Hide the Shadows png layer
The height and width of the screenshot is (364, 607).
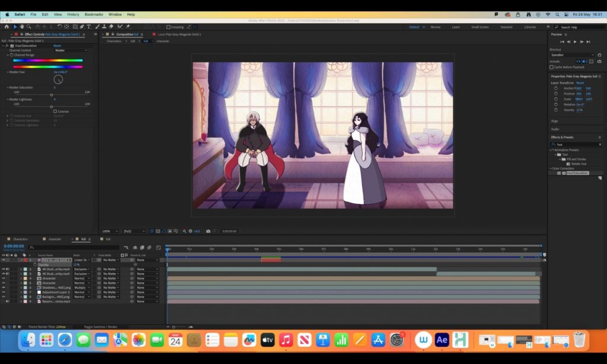(4, 288)
